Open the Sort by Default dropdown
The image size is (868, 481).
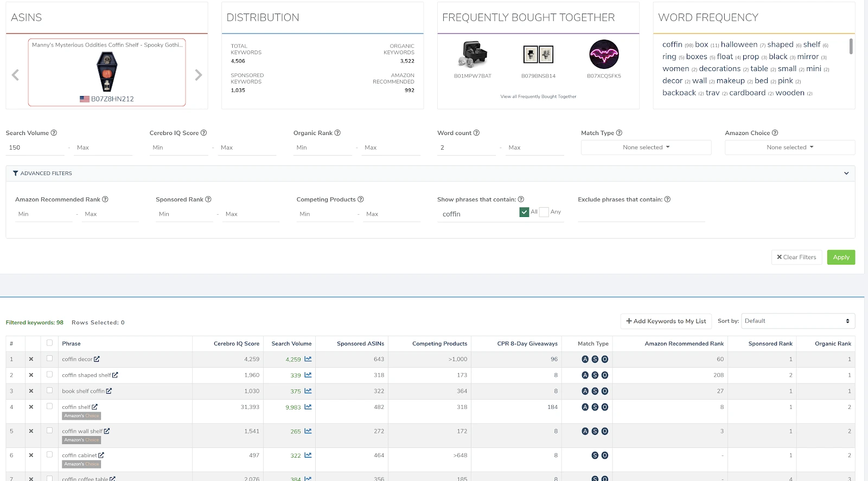point(797,321)
